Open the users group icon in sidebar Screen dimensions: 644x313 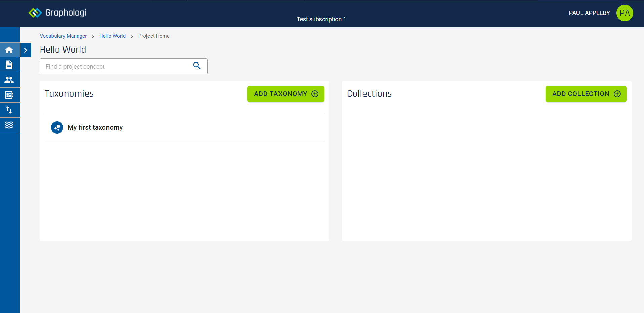point(9,80)
